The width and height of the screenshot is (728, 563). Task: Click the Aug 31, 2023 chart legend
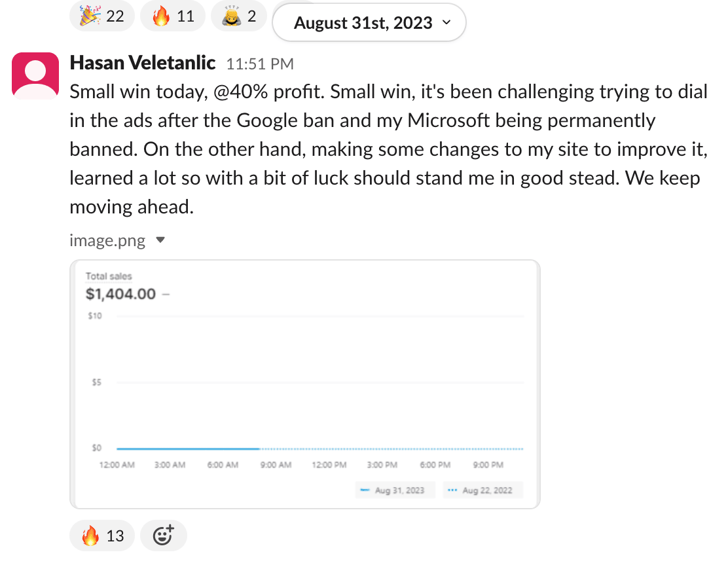click(x=394, y=490)
